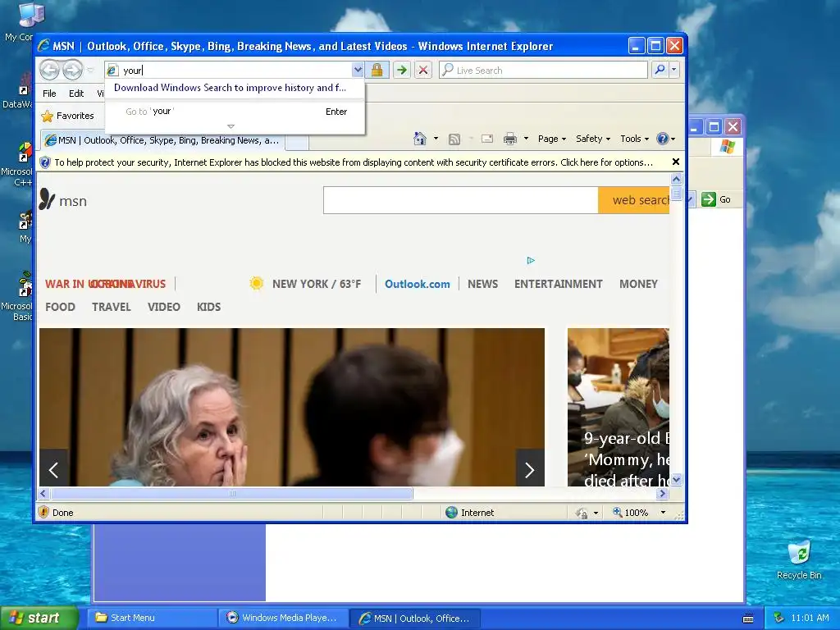
Task: Click the blue shield icon on the information bar
Action: point(45,162)
